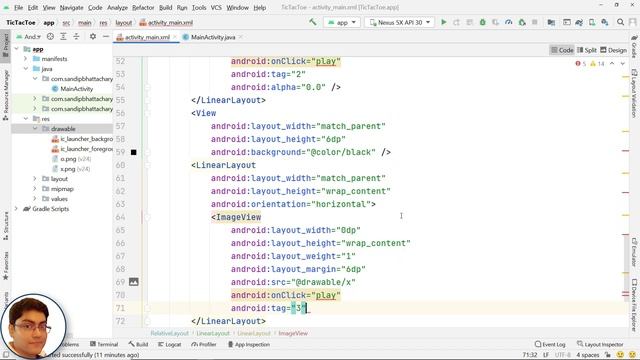Click the 4 spaces indent setting
This screenshot has width=640, height=360.
click(588, 355)
